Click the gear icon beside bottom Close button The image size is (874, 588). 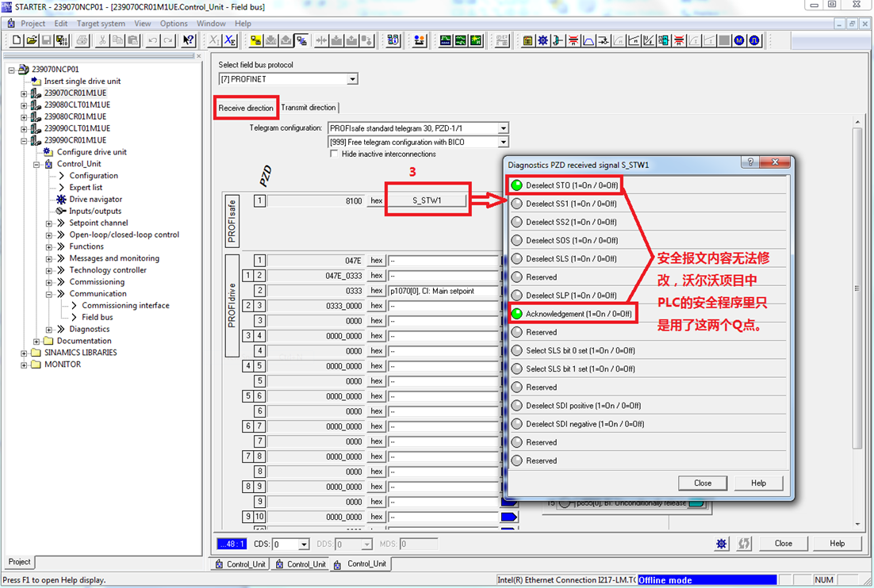(x=721, y=544)
